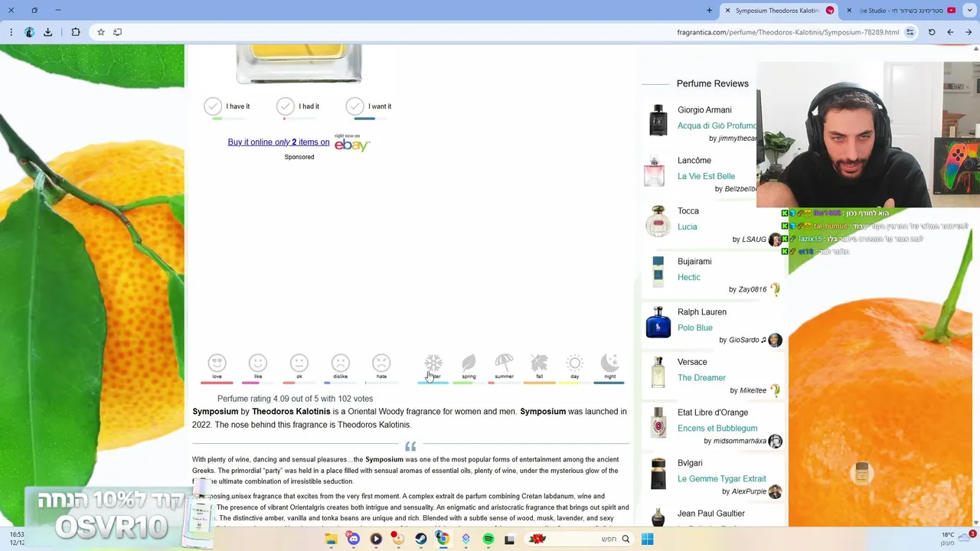Open the site information icon beside the URL
The height and width of the screenshot is (551, 980).
point(910,32)
